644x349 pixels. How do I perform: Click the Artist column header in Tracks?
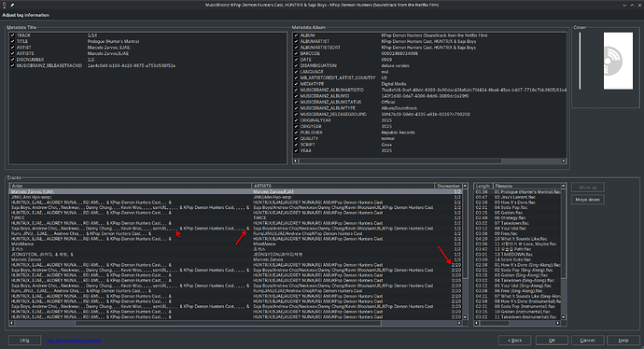pos(131,186)
